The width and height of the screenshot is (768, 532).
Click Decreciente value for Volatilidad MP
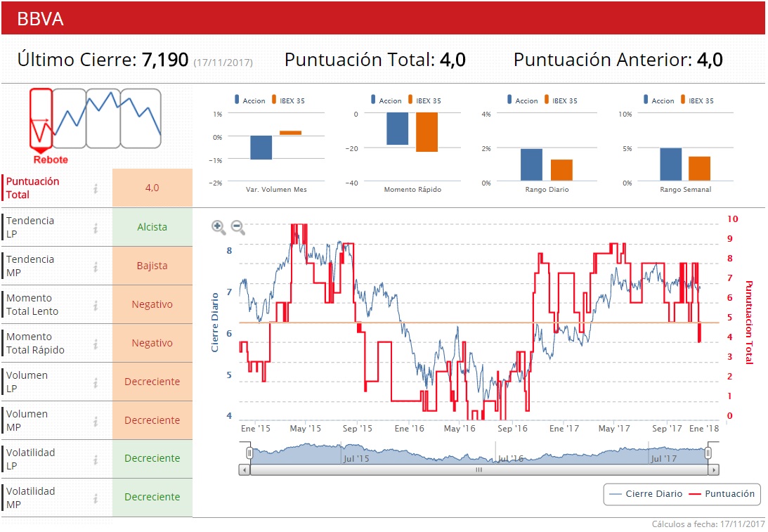[152, 498]
